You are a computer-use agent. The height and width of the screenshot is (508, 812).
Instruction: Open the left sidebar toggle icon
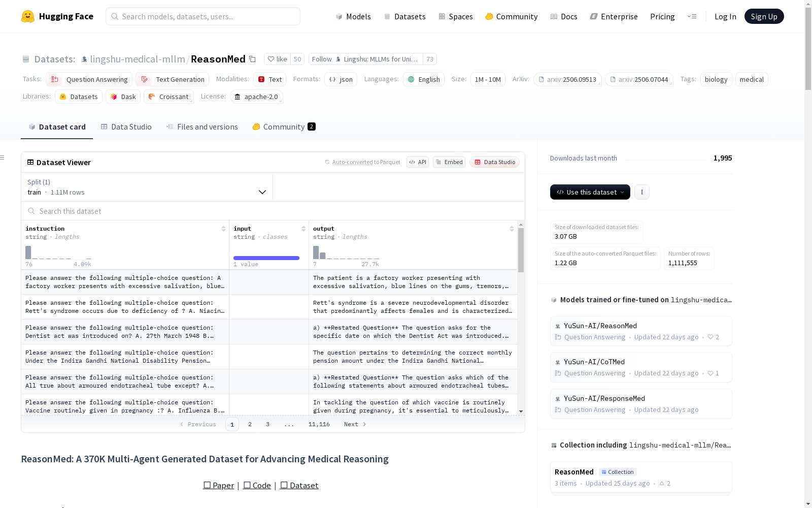pos(3,157)
